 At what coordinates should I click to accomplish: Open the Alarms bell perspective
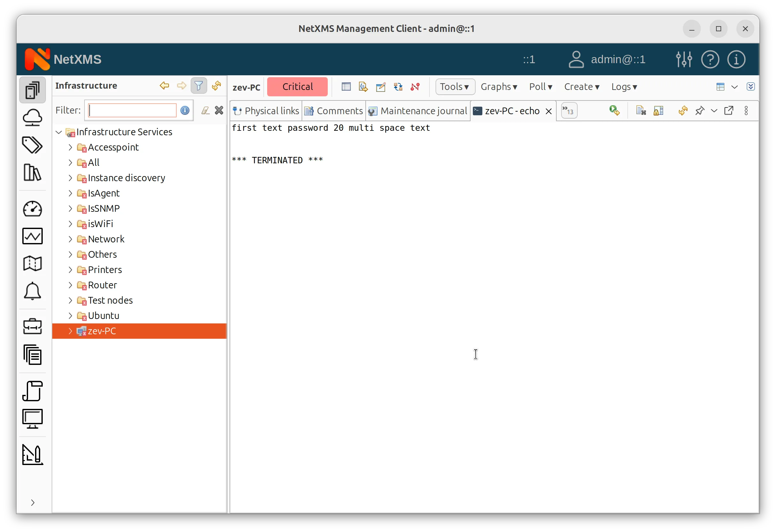pos(33,291)
